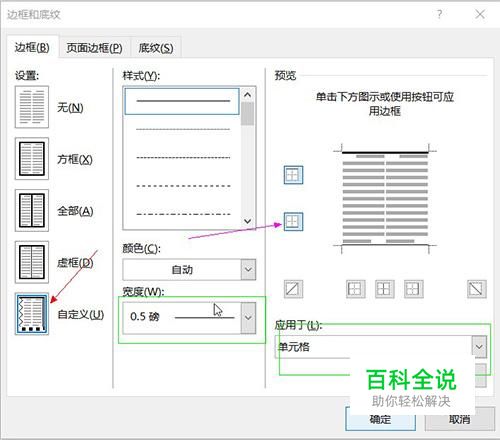The height and width of the screenshot is (440, 500).
Task: Click the 单元格 apply-to value
Action: click(x=294, y=347)
